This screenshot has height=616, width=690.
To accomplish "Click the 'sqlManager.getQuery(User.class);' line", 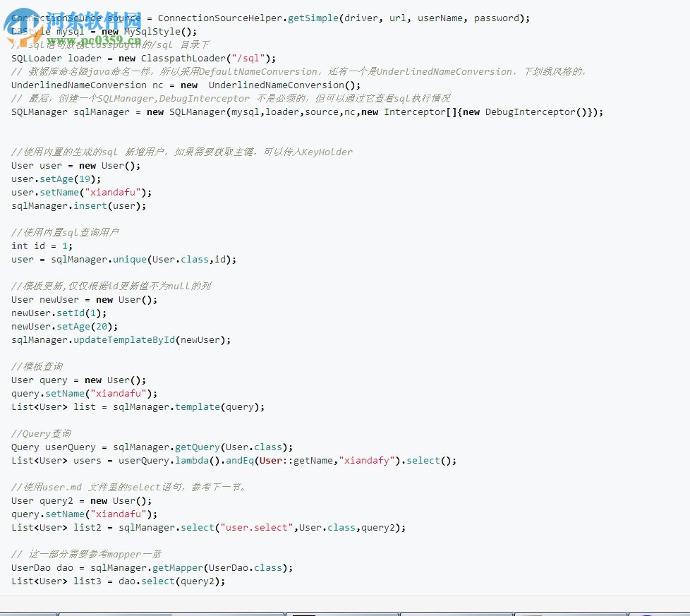I will pos(152,447).
